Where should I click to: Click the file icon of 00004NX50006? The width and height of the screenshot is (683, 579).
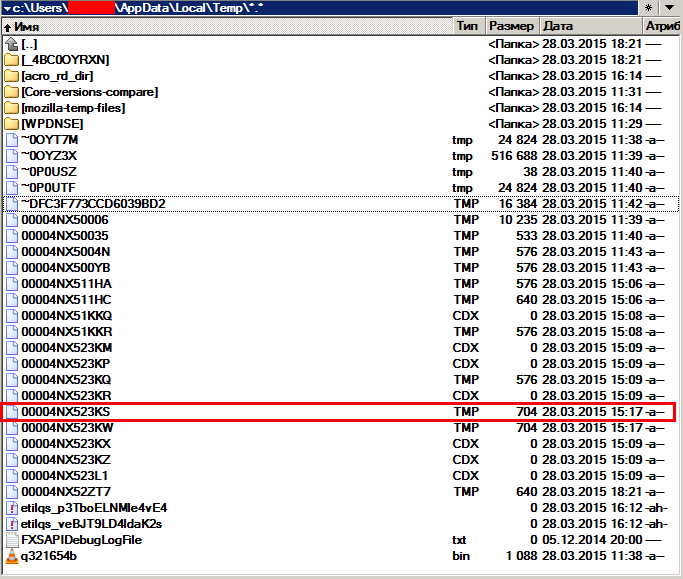coord(12,220)
